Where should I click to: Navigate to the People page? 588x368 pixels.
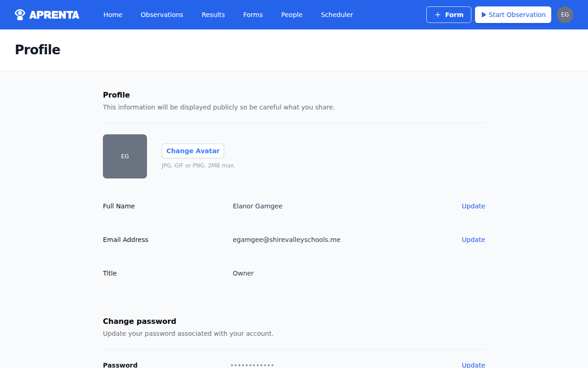pyautogui.click(x=291, y=15)
